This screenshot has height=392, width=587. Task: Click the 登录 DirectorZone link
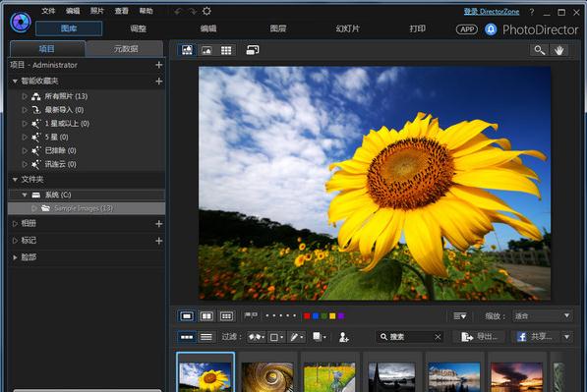(x=492, y=12)
